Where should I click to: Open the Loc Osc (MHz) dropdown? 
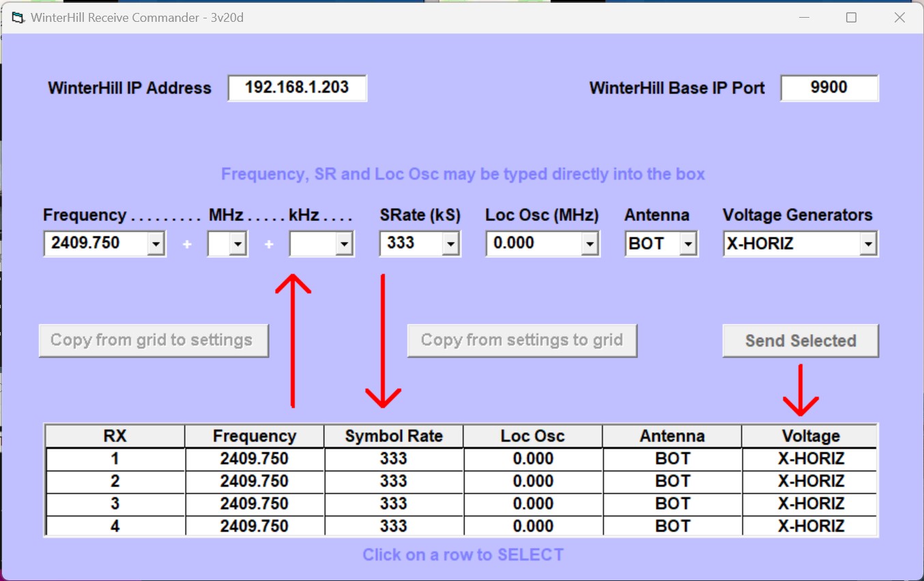[590, 243]
